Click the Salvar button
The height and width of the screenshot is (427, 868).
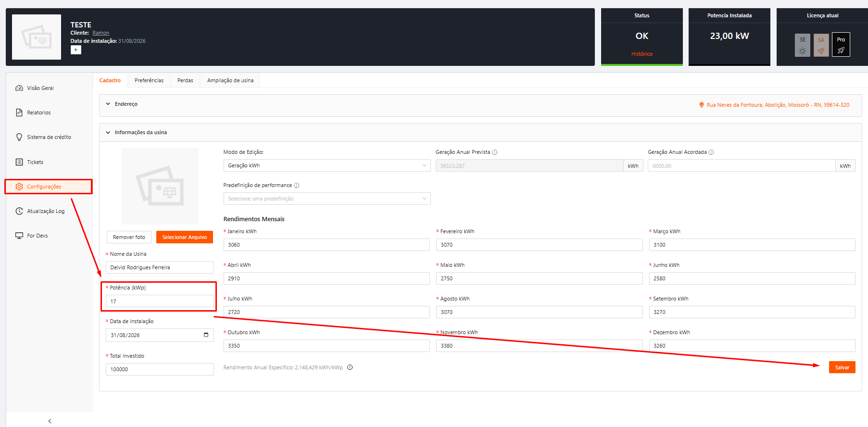842,367
